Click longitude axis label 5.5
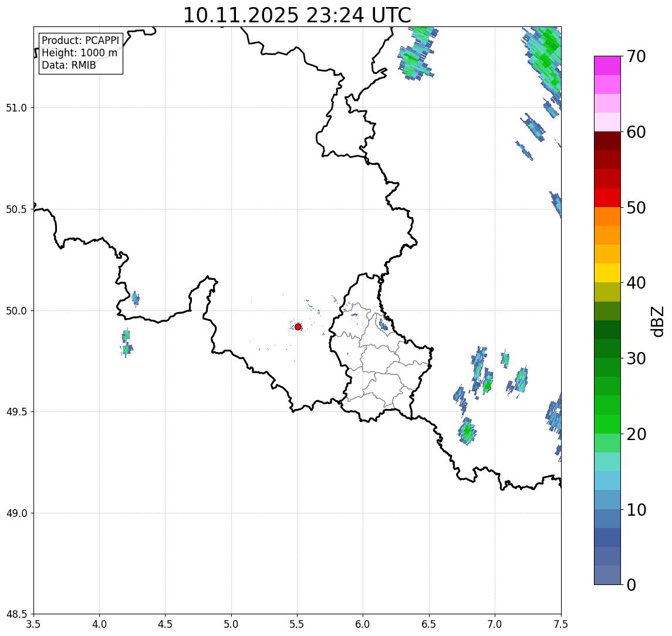The width and height of the screenshot is (672, 636). [x=297, y=624]
